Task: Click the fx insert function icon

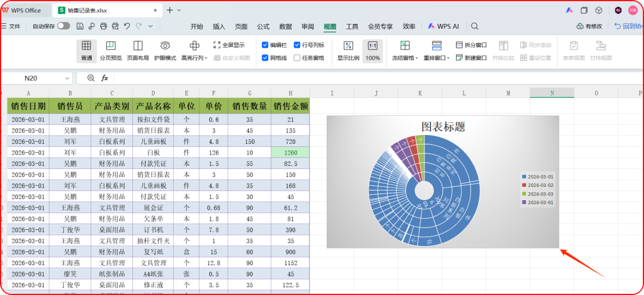Action: (x=105, y=78)
